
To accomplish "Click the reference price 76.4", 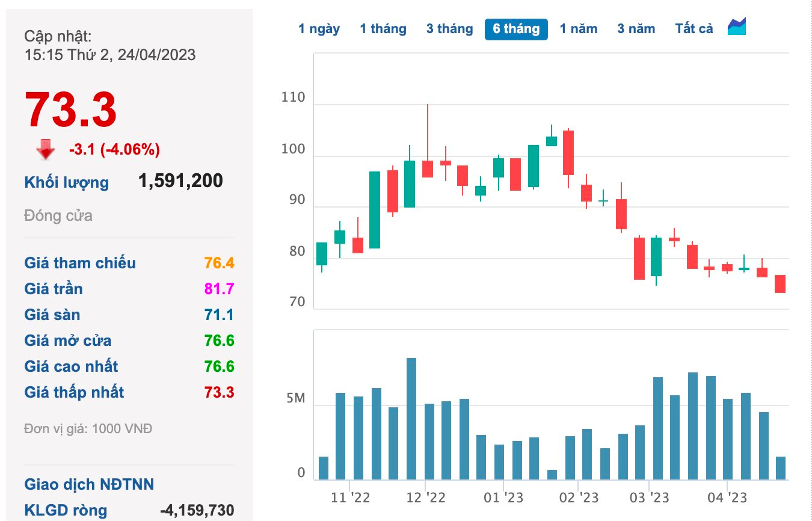I will 219,263.
